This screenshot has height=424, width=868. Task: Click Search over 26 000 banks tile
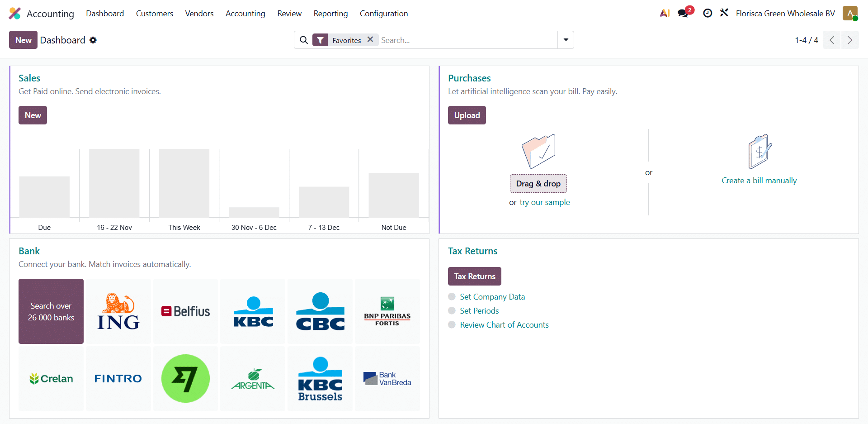tap(51, 311)
